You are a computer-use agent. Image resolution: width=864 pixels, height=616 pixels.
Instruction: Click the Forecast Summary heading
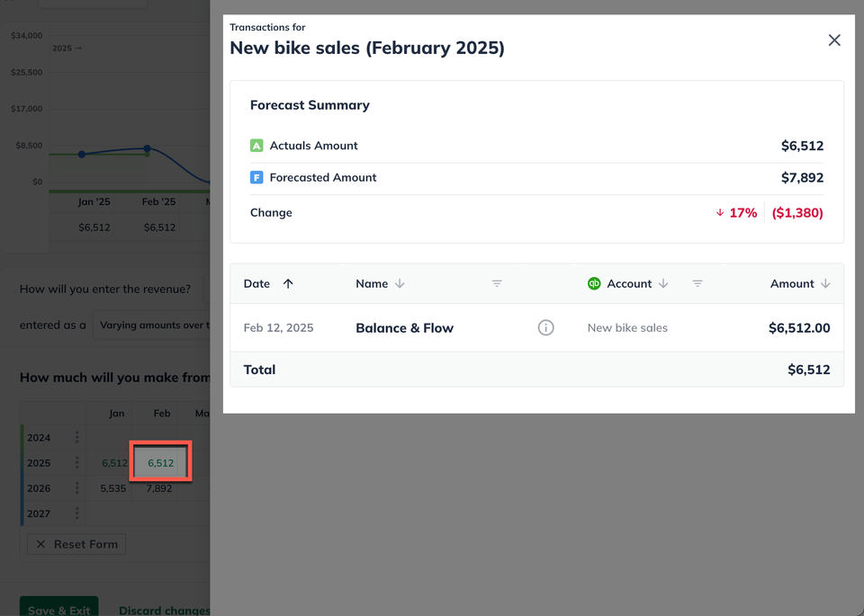click(310, 105)
